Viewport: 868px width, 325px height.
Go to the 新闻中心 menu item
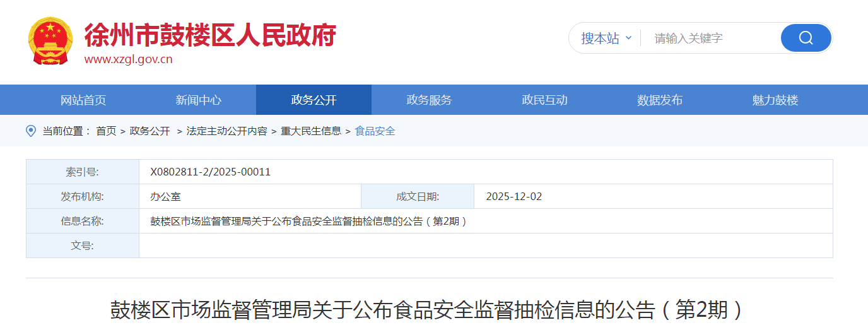[x=198, y=100]
